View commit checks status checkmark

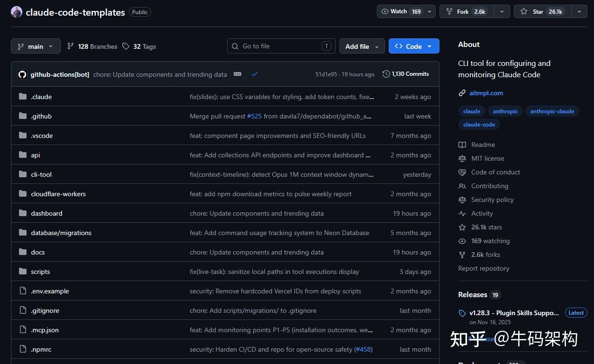(x=255, y=74)
